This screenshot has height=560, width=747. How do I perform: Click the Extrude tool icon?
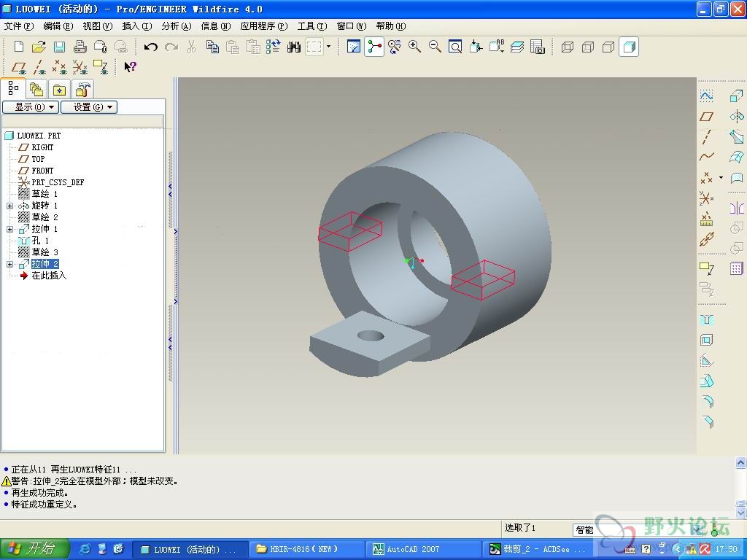coord(737,96)
